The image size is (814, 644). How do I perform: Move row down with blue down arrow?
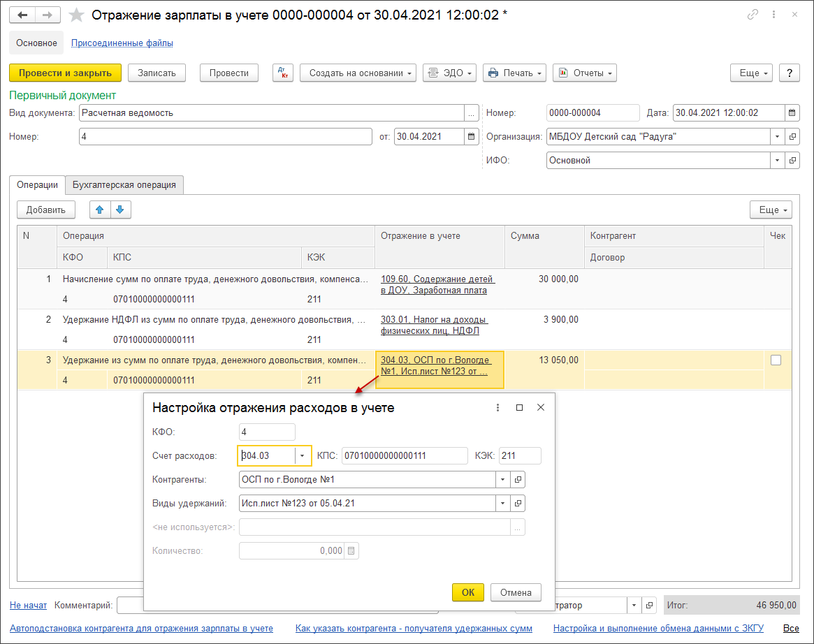[x=120, y=210]
